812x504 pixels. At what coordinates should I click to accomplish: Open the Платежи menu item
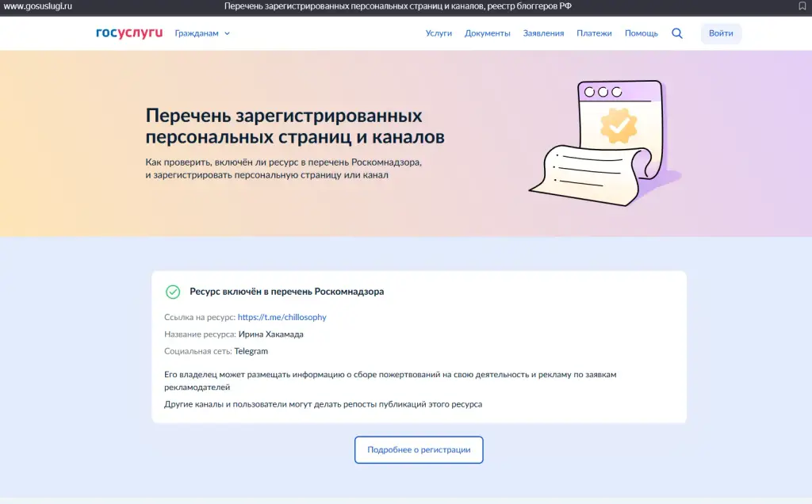(594, 33)
